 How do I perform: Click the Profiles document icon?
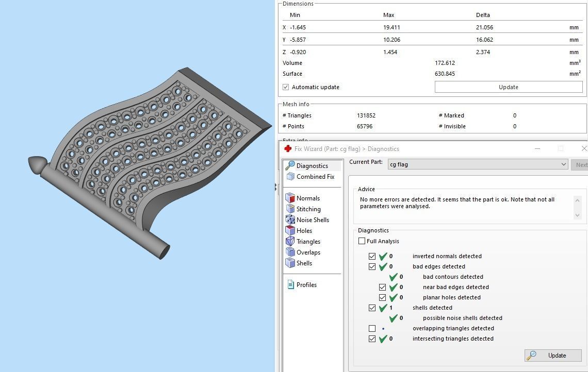(290, 285)
